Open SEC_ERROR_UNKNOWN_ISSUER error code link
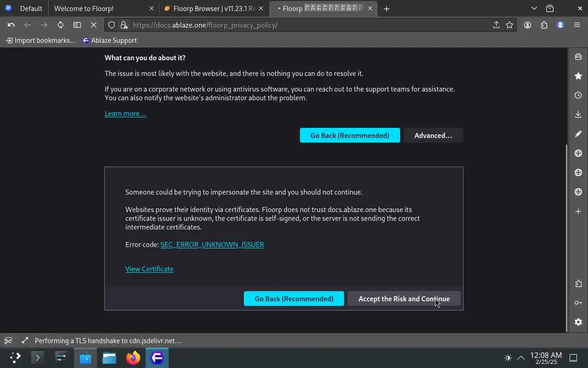Screen dimensions: 588x368 coord(212,245)
